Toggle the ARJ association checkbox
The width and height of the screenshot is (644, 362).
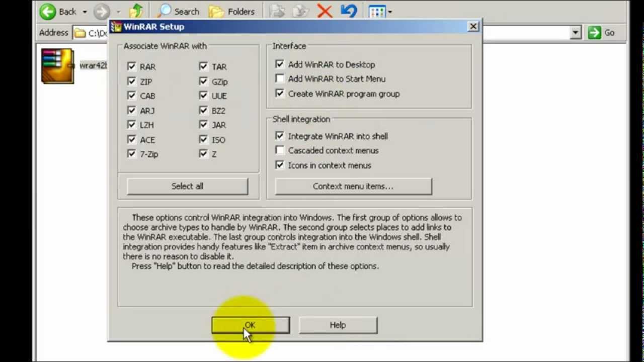click(132, 110)
